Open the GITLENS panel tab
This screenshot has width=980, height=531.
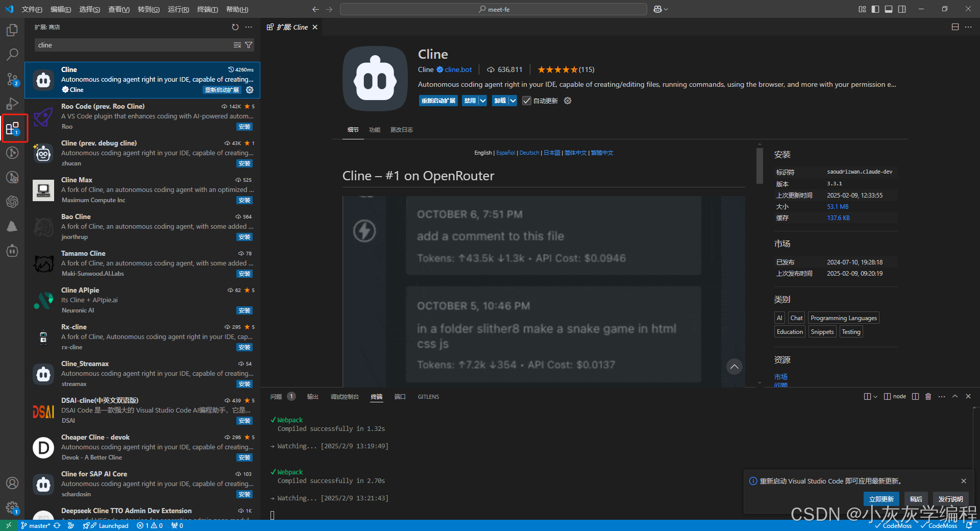pyautogui.click(x=428, y=397)
